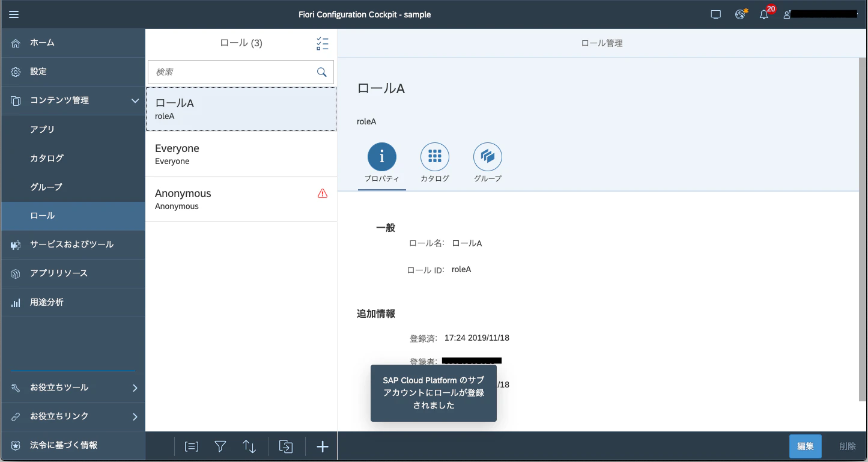Select カタログ in the sidebar
The height and width of the screenshot is (462, 868).
coord(73,158)
